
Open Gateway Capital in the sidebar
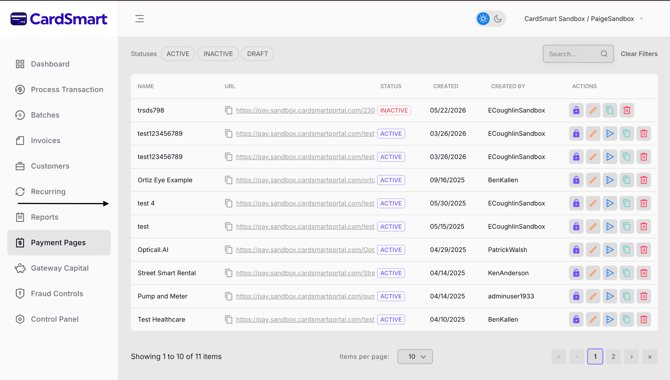59,268
